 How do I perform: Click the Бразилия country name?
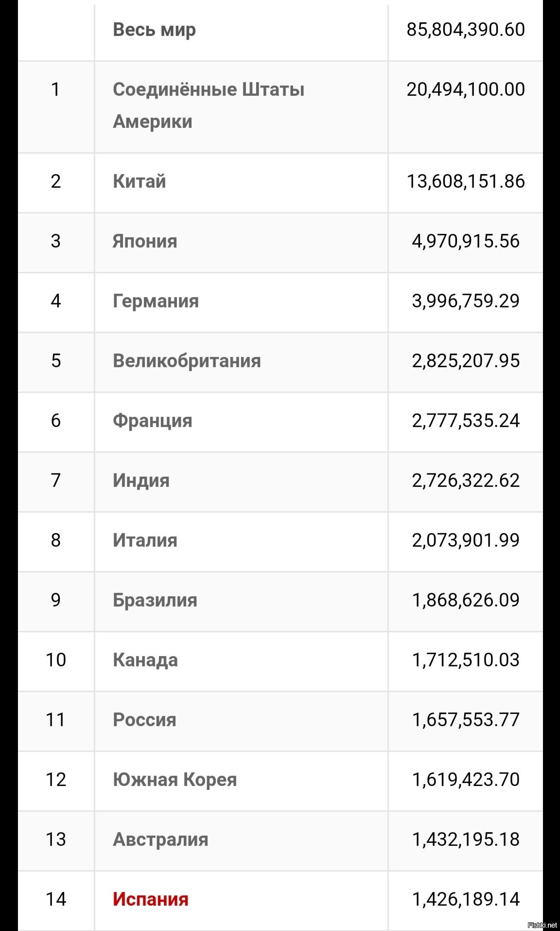click(155, 600)
